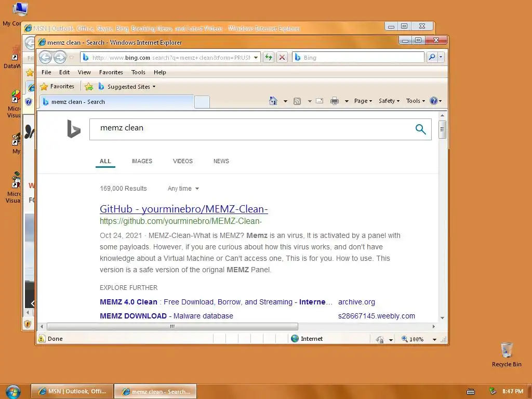
Task: Click the Windows Start orb
Action: click(x=13, y=392)
